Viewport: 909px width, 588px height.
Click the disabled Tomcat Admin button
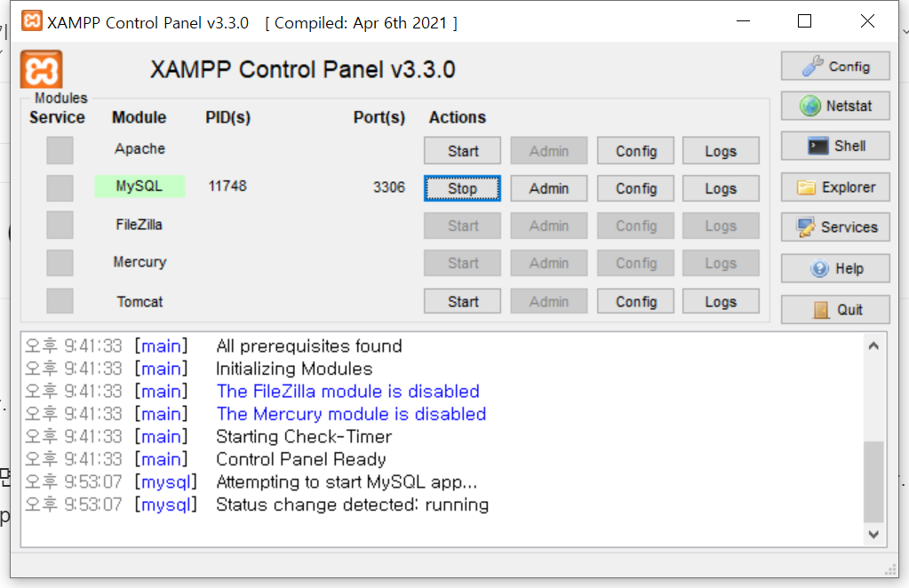tap(548, 301)
